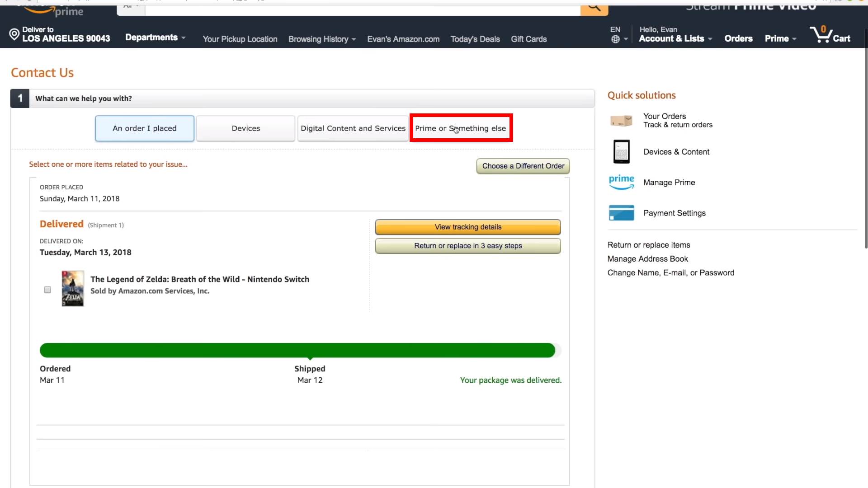Expand the Browsing History dropdown
This screenshot has height=488, width=868.
point(322,39)
